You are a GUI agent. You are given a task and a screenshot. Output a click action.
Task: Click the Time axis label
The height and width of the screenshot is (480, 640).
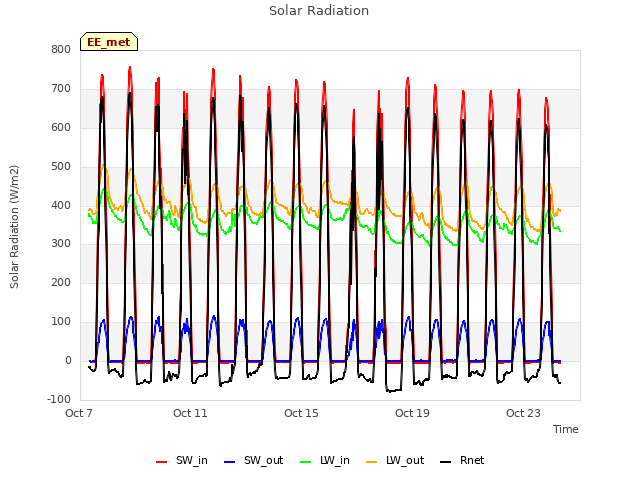[x=566, y=429]
